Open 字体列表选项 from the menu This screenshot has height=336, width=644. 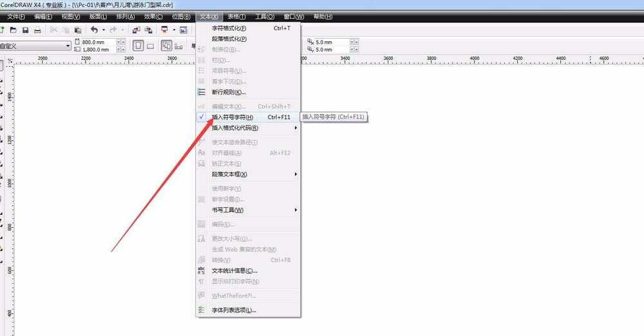(234, 310)
